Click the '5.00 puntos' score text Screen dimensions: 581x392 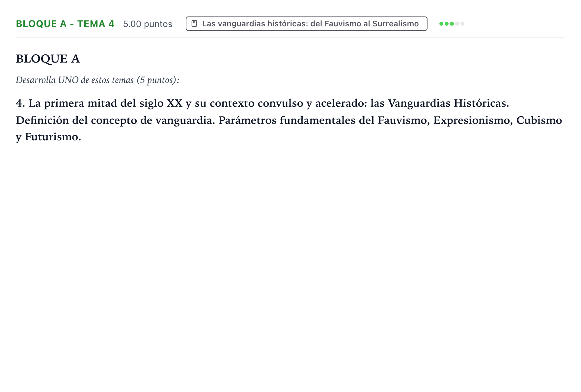(148, 24)
